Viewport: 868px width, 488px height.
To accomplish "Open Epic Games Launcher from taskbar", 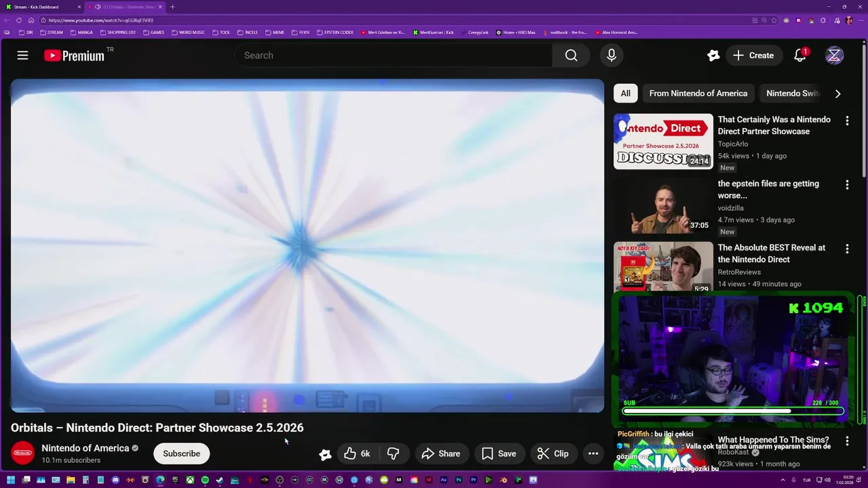I will (x=175, y=480).
